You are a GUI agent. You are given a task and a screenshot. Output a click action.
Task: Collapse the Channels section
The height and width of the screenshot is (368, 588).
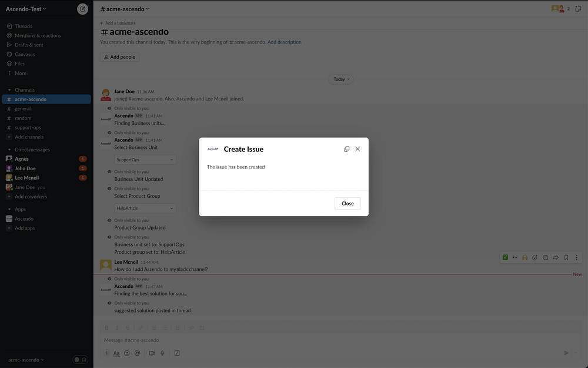(x=9, y=90)
